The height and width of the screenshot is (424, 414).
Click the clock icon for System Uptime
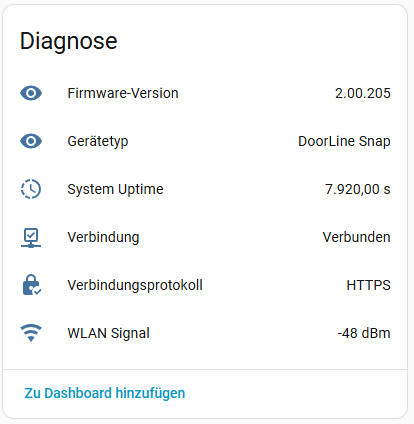coord(31,189)
